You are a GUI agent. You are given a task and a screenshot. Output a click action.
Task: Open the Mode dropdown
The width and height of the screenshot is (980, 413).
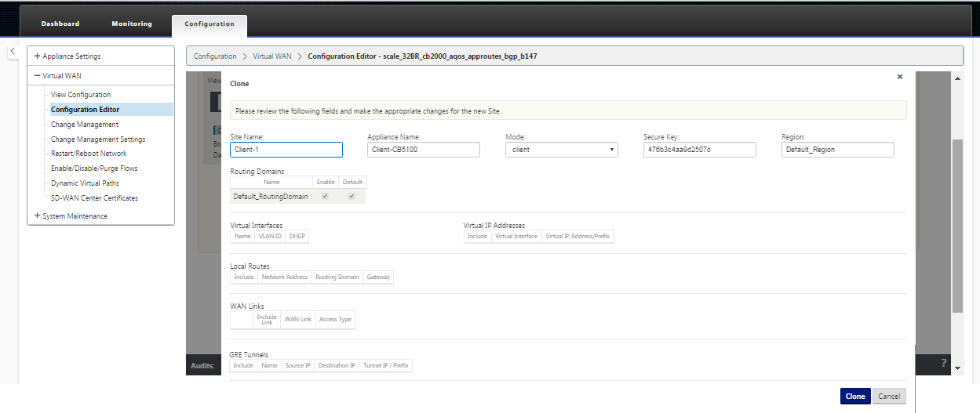tap(561, 150)
